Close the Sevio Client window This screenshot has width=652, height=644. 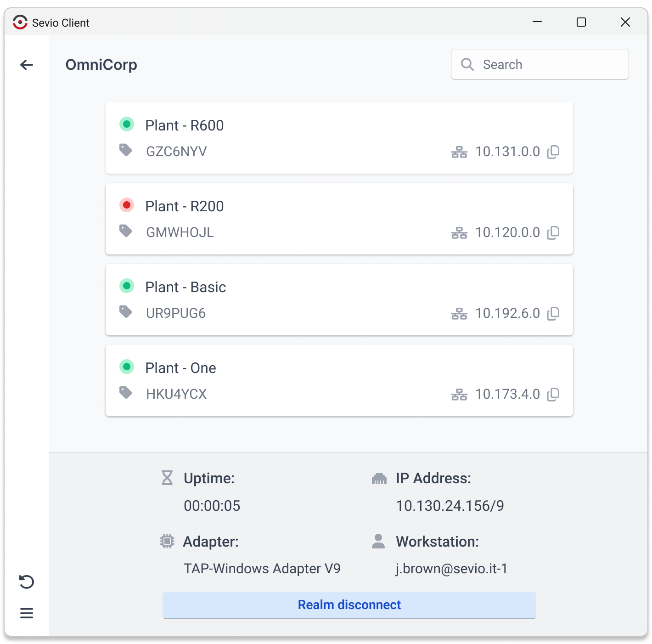click(x=625, y=22)
